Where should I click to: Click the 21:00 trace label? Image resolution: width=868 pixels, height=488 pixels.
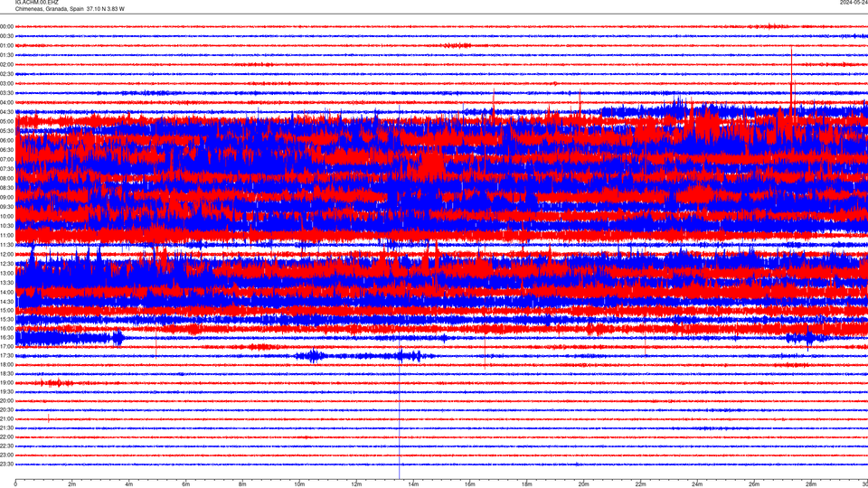pos(6,418)
